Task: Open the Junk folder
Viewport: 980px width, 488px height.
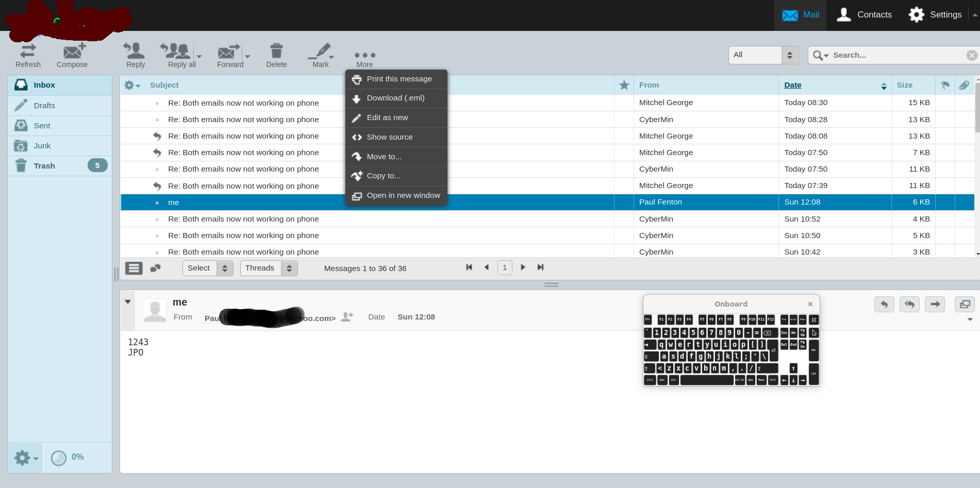Action: tap(60, 145)
